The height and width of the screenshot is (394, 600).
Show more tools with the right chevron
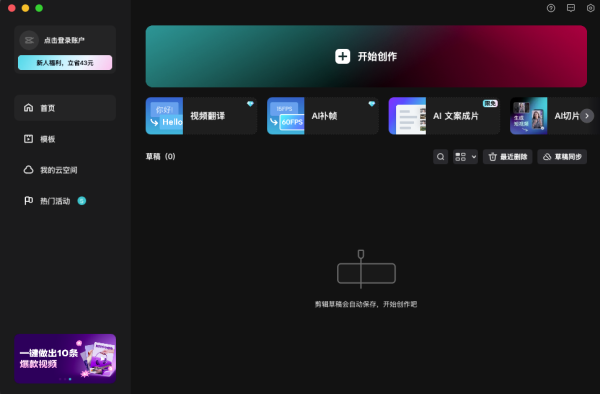(587, 116)
